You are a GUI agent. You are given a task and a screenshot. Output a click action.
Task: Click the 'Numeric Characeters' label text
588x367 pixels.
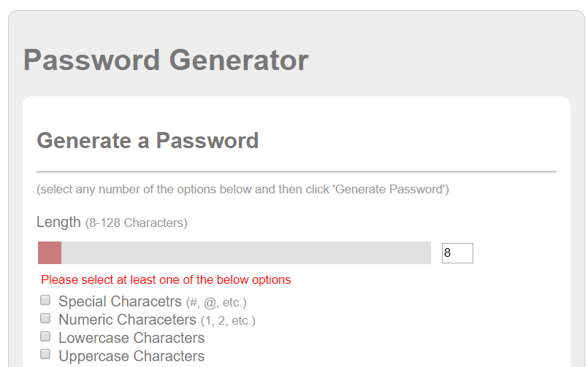(128, 320)
